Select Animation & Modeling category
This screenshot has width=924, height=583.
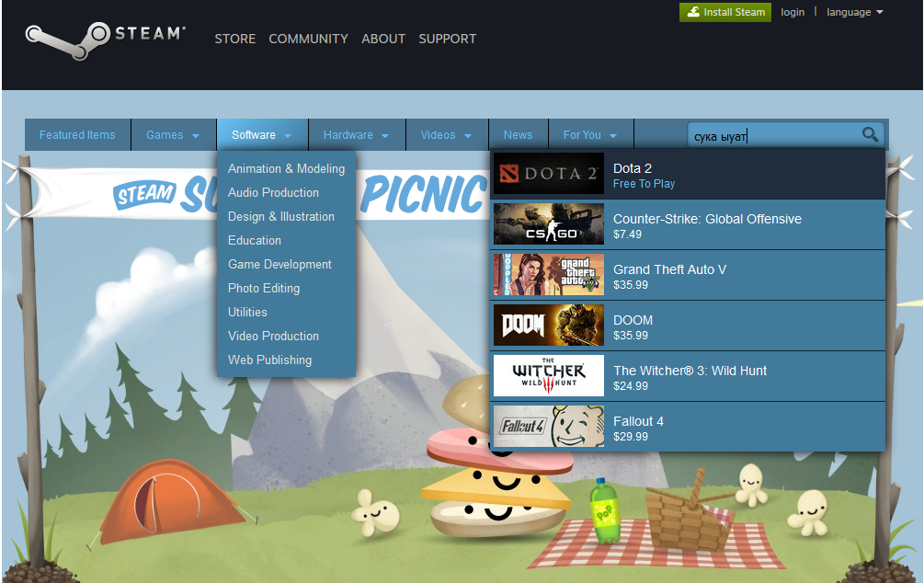pyautogui.click(x=286, y=168)
